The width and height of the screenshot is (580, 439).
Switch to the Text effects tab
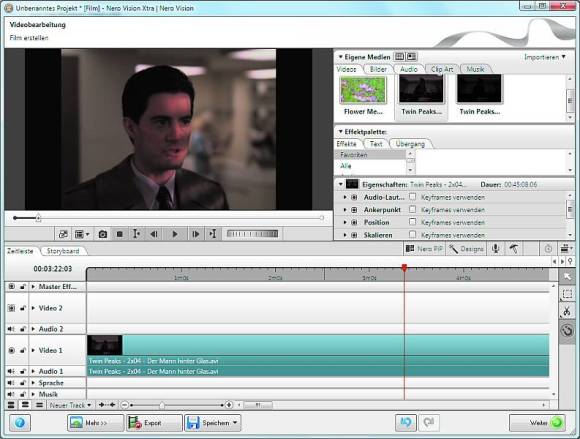tap(376, 144)
